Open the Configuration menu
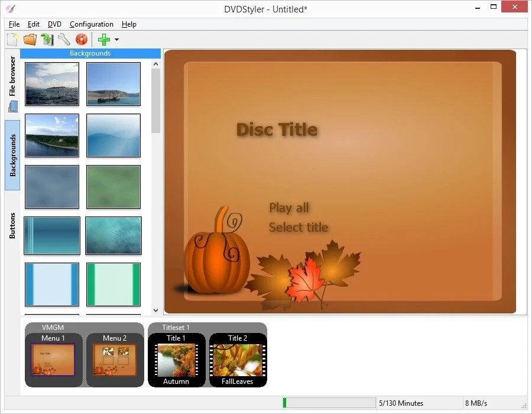Image resolution: width=532 pixels, height=414 pixels. [91, 24]
